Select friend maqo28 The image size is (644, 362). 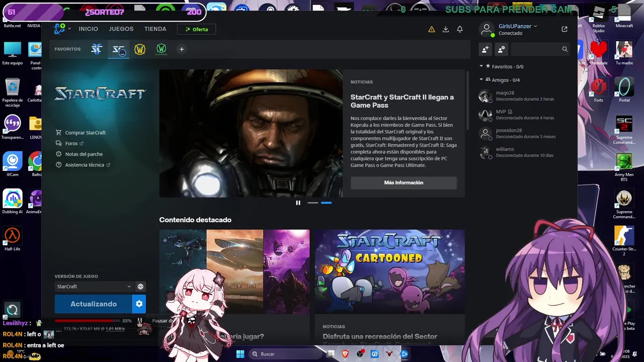pyautogui.click(x=524, y=96)
